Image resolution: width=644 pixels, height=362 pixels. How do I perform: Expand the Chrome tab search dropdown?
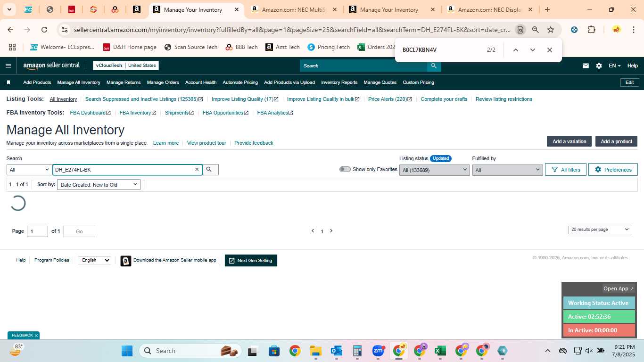(9, 9)
